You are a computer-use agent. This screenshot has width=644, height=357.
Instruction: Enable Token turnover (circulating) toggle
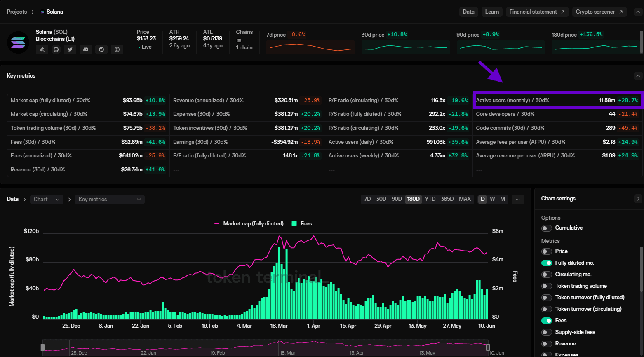(547, 309)
